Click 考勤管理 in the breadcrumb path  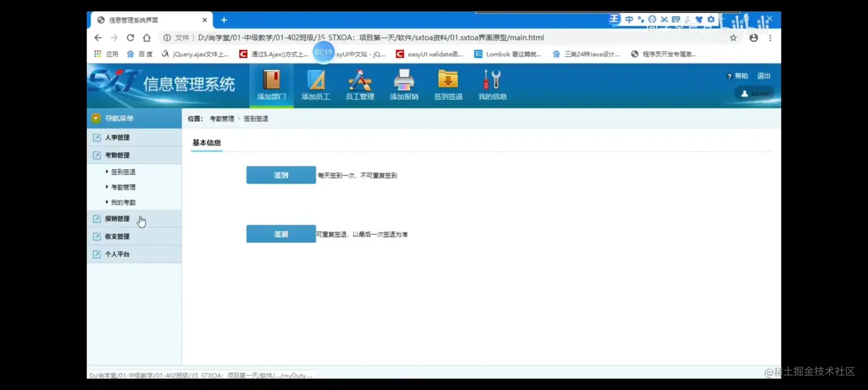point(222,119)
